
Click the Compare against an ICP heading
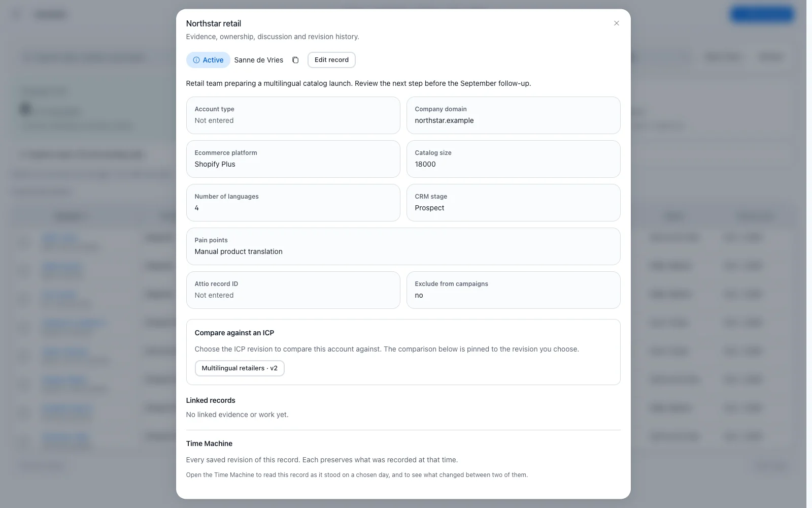click(x=234, y=333)
